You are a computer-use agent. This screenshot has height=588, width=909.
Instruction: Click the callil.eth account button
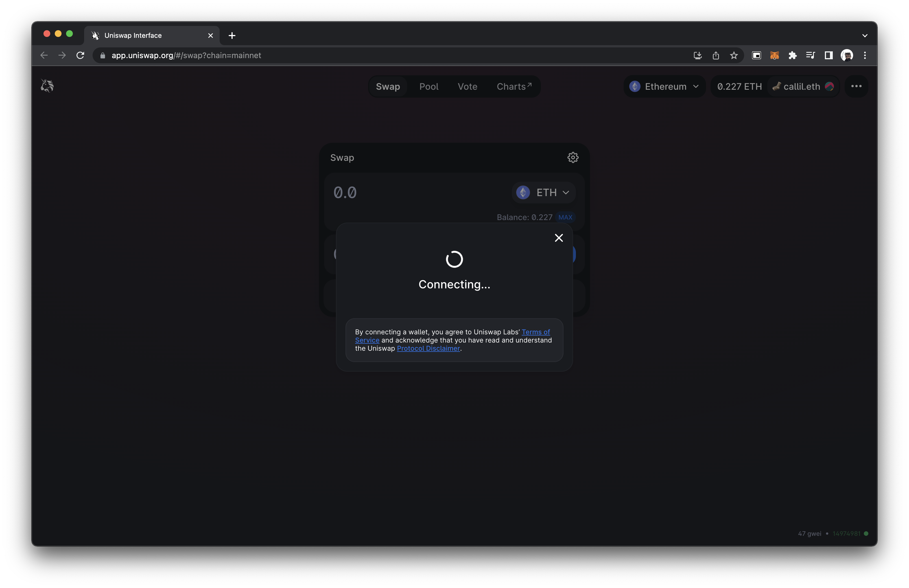click(x=803, y=86)
